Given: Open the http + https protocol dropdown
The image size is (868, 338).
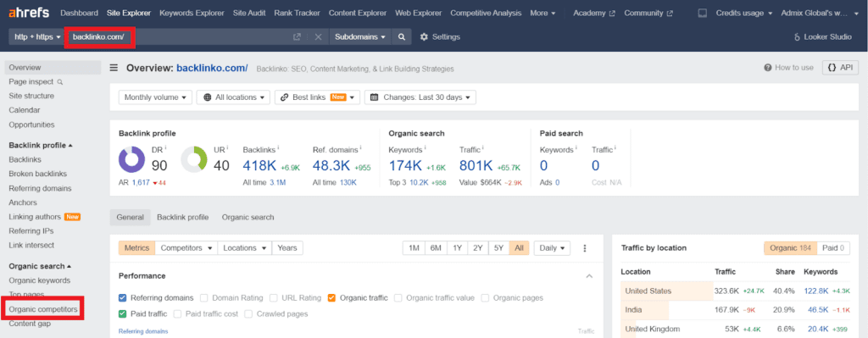Looking at the screenshot, I should [36, 37].
